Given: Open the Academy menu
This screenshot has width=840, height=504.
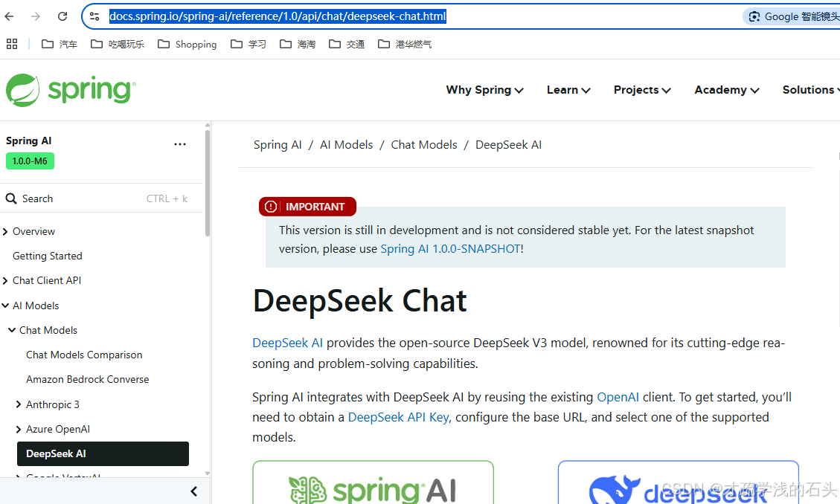Looking at the screenshot, I should coord(727,90).
